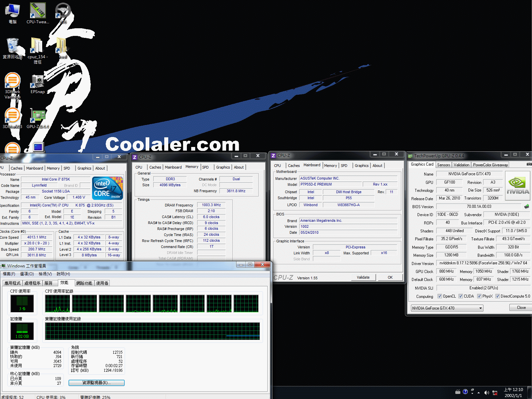Screen dimensions: 532x399
Task: Open the ET6 steering wheel shortcut
Action: tap(63, 13)
